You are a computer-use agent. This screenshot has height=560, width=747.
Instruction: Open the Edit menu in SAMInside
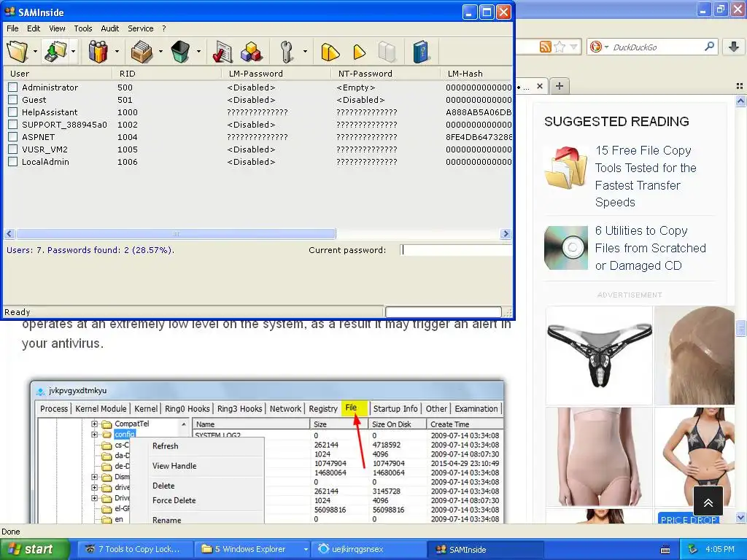tap(34, 28)
